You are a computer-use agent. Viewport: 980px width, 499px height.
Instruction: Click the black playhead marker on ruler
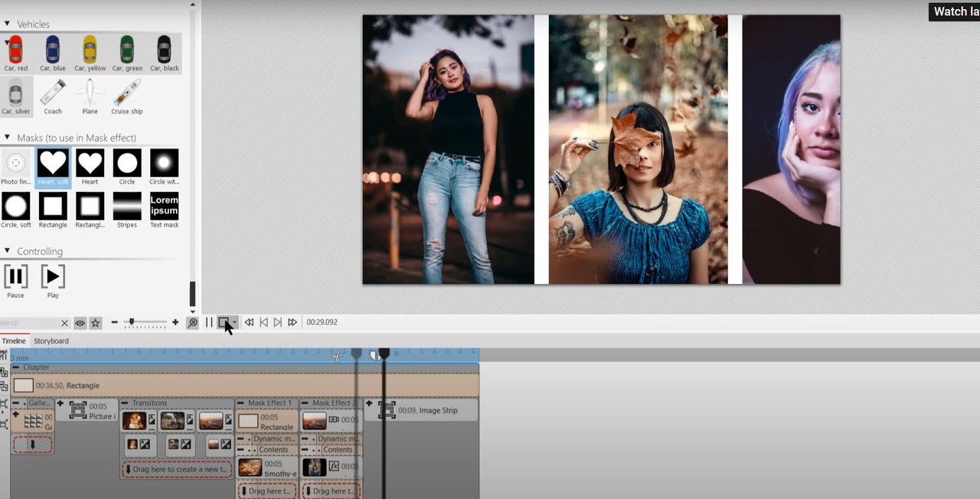tap(384, 354)
